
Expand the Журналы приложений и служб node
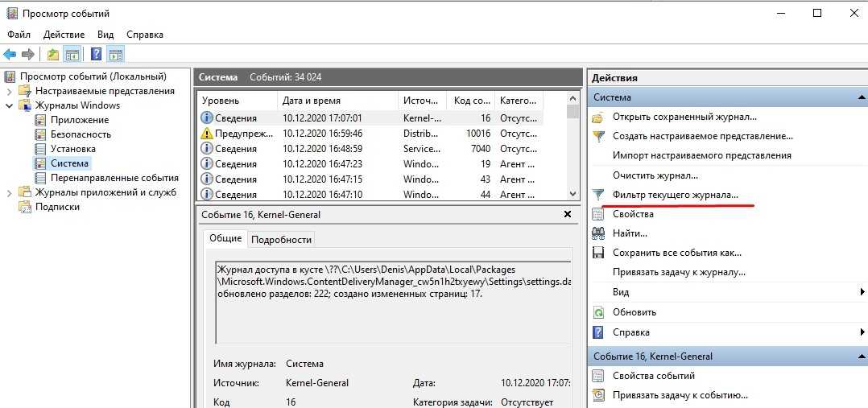click(x=9, y=192)
